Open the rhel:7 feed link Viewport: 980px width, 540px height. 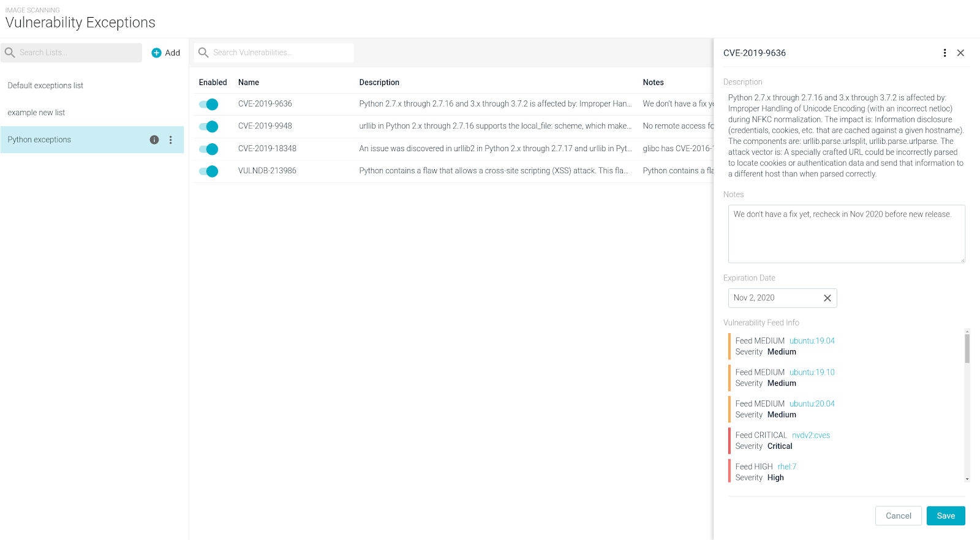click(787, 467)
